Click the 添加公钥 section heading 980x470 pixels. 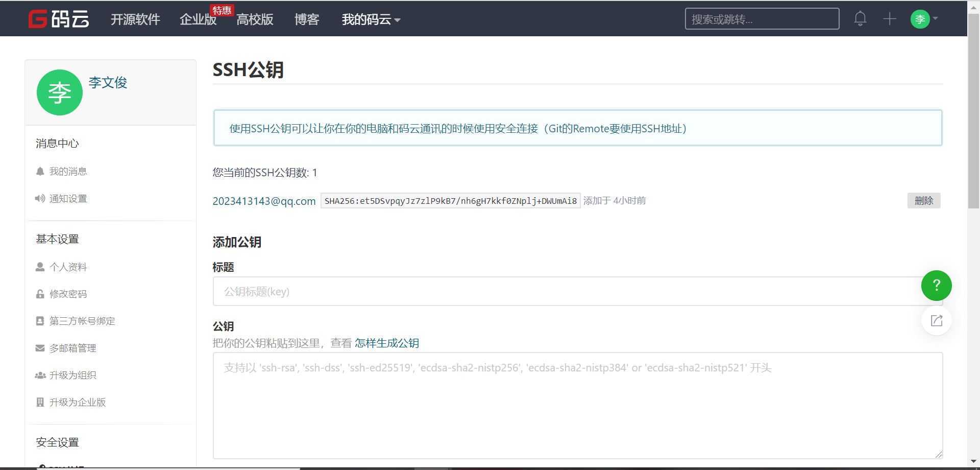tap(237, 242)
